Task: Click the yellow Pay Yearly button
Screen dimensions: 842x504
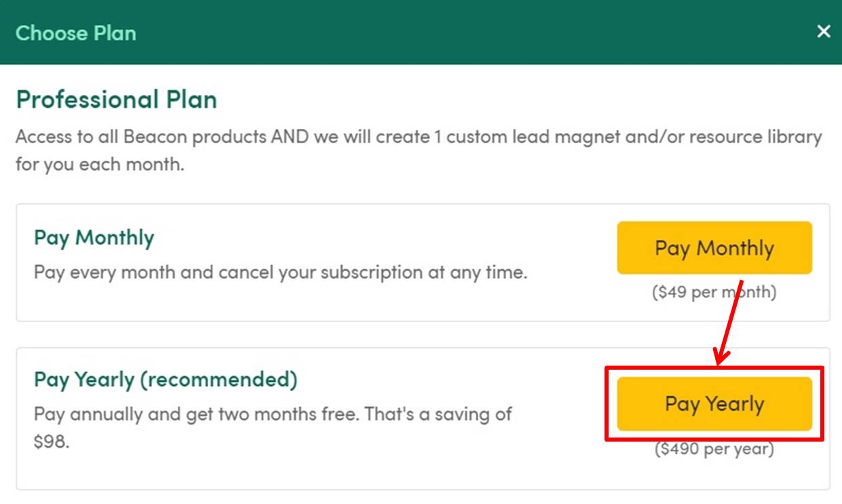Action: pyautogui.click(x=714, y=404)
